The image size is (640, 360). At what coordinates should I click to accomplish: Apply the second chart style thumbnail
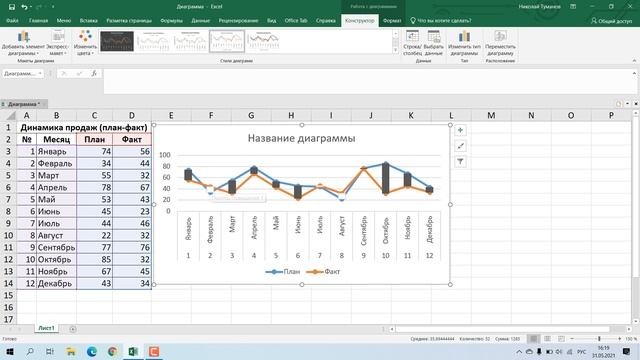[153, 41]
